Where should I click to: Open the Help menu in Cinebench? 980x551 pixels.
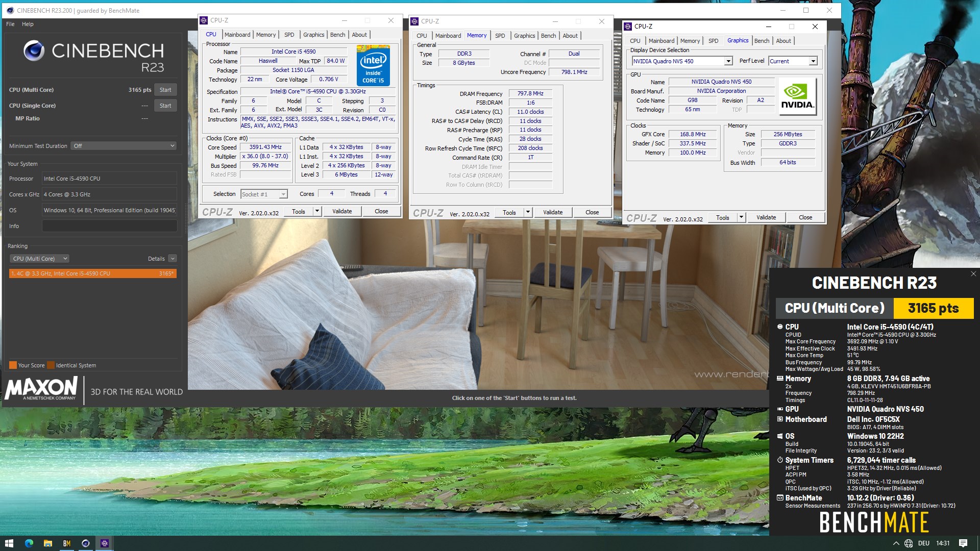(x=28, y=24)
